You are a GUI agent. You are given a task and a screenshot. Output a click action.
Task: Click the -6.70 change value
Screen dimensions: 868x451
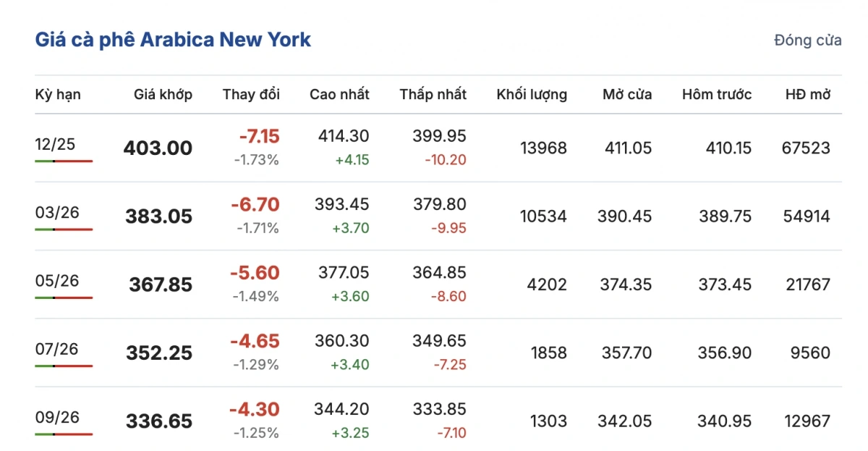[x=255, y=205]
